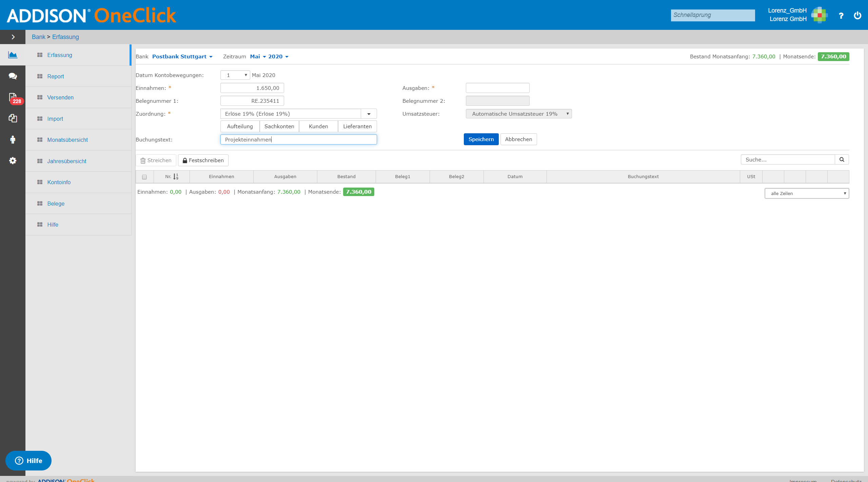Open the Zuordnung dropdown arrow
This screenshot has height=482, width=868.
tap(369, 114)
